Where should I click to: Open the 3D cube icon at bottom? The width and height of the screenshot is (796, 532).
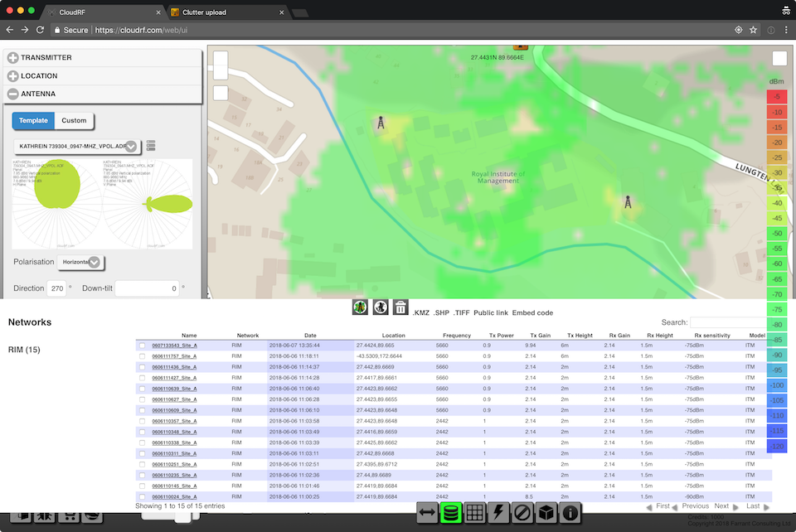544,512
